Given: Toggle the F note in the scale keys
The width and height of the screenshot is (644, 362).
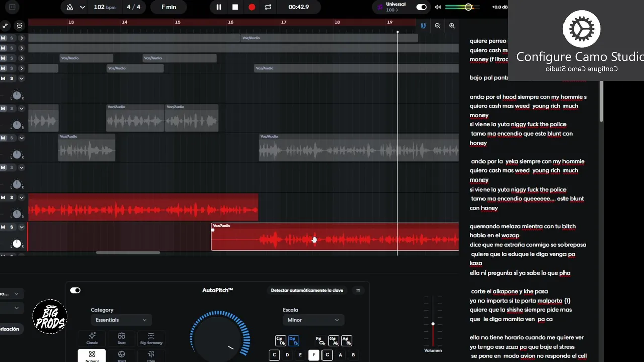Looking at the screenshot, I should pos(314,355).
